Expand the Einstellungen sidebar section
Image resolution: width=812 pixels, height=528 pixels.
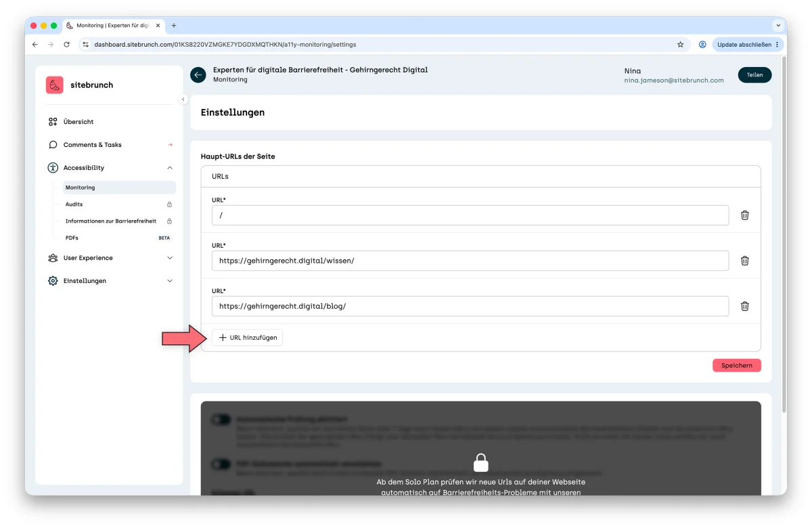pos(170,281)
